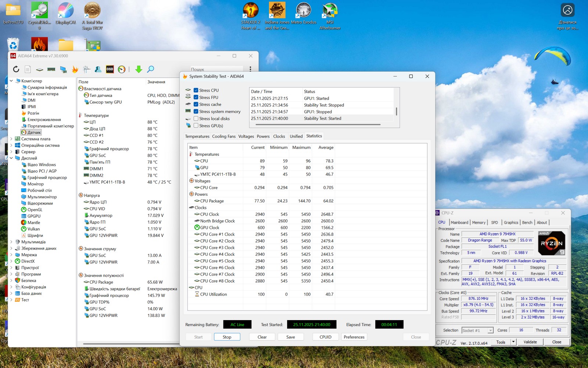Expand the Мультимедіа tree node
This screenshot has width=588, height=368.
pos(11,242)
